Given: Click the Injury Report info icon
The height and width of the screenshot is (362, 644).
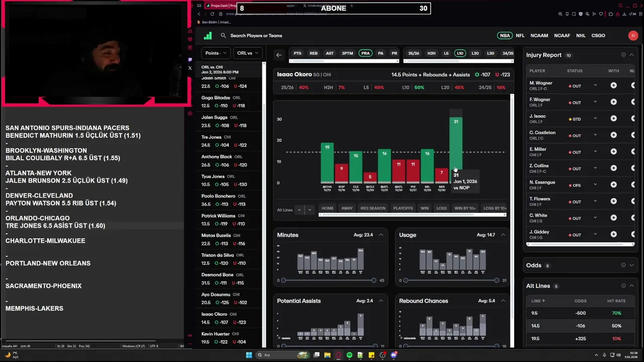Looking at the screenshot, I should click(623, 55).
